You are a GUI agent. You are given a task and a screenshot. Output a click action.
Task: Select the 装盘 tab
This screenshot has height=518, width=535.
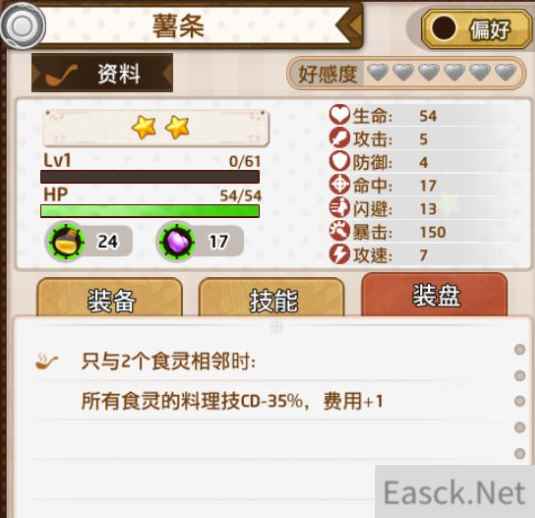pyautogui.click(x=434, y=295)
